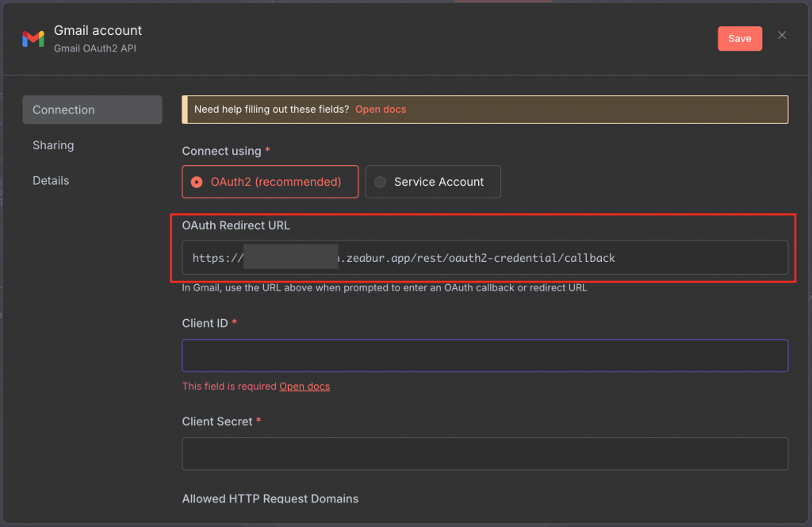Save the Gmail credential

[739, 38]
